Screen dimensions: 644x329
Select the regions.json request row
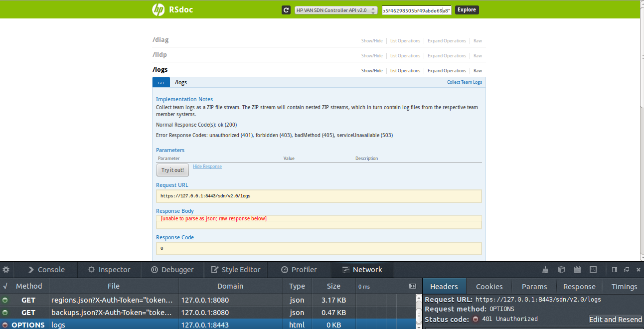click(208, 300)
